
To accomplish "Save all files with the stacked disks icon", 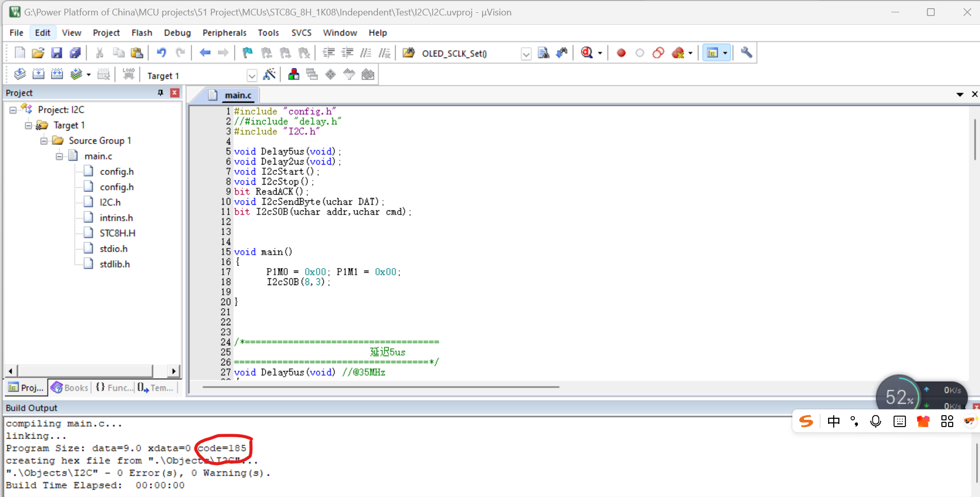I will click(x=75, y=53).
